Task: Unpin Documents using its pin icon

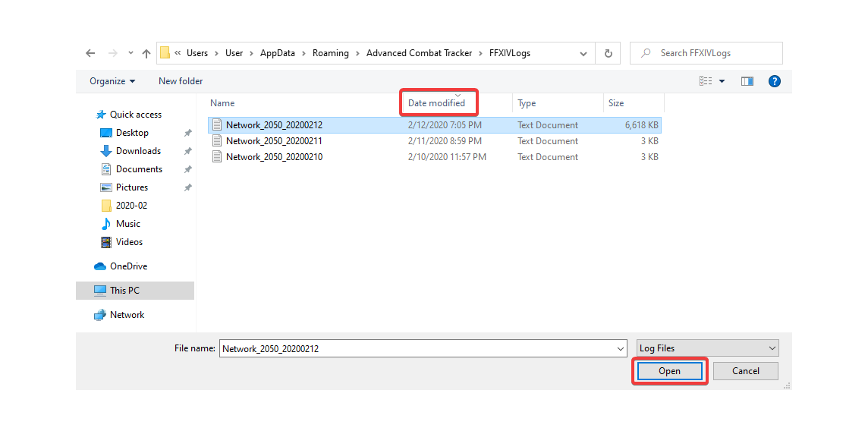Action: coord(187,169)
